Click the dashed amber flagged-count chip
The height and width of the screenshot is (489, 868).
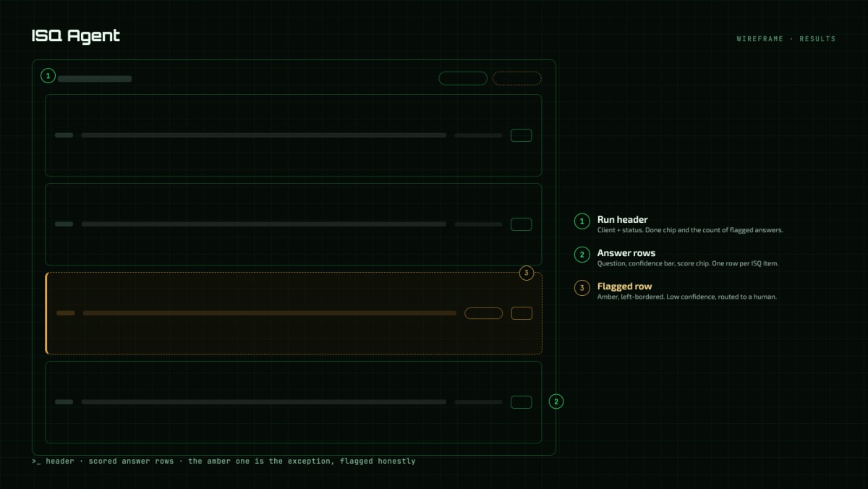pyautogui.click(x=517, y=78)
